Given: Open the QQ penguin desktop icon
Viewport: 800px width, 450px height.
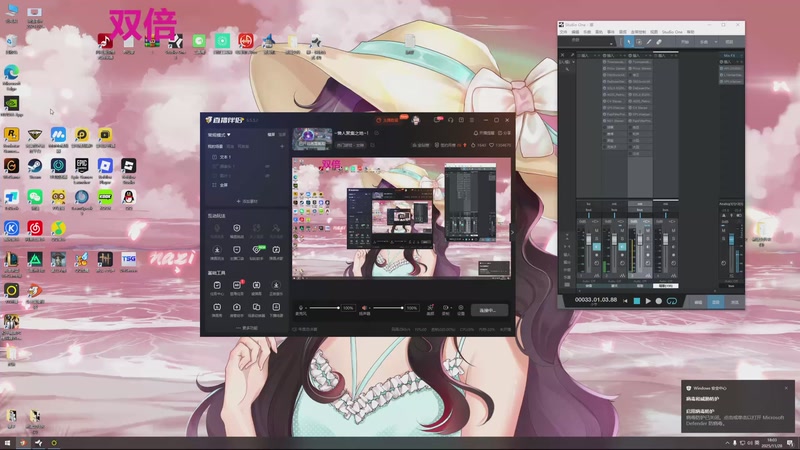Looking at the screenshot, I should [x=129, y=197].
